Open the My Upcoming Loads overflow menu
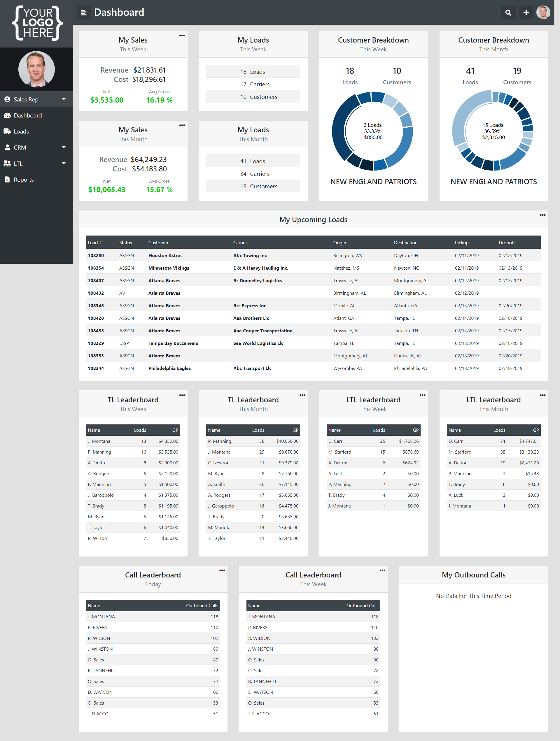 tap(542, 215)
